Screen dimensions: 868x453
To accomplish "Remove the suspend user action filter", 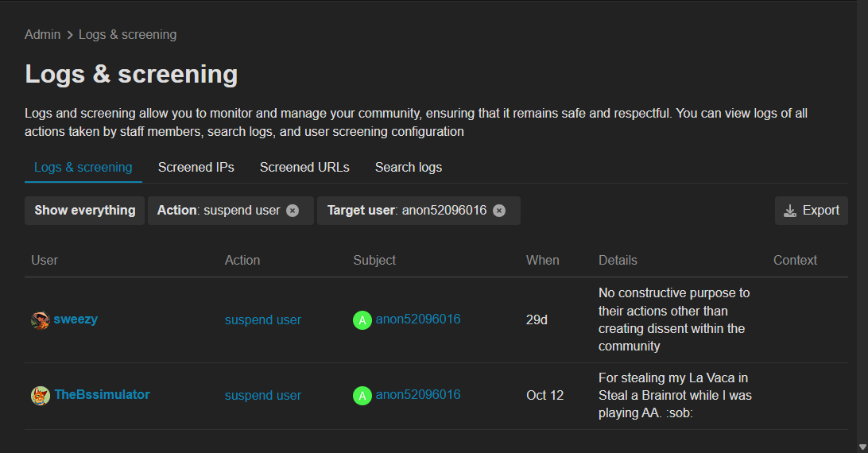I will [x=293, y=211].
